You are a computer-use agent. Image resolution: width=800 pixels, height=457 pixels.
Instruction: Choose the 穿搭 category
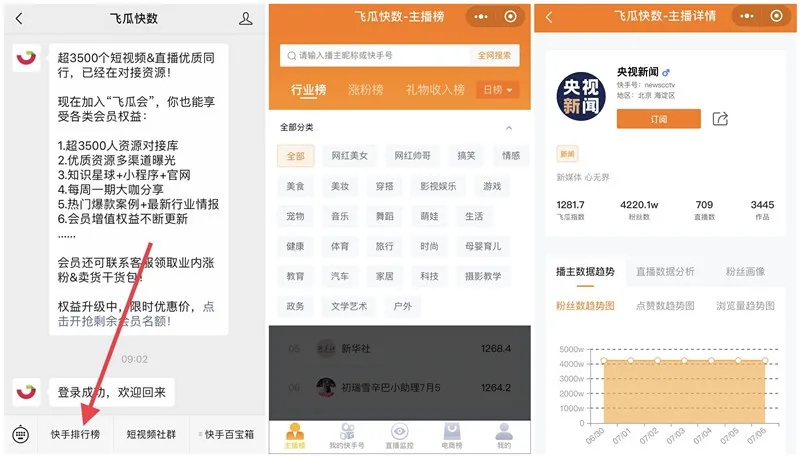tap(385, 186)
